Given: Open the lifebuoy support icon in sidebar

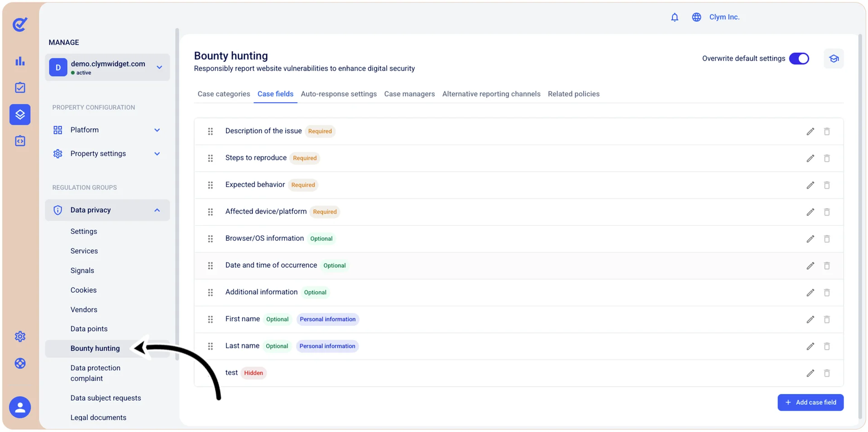Looking at the screenshot, I should click(x=20, y=363).
